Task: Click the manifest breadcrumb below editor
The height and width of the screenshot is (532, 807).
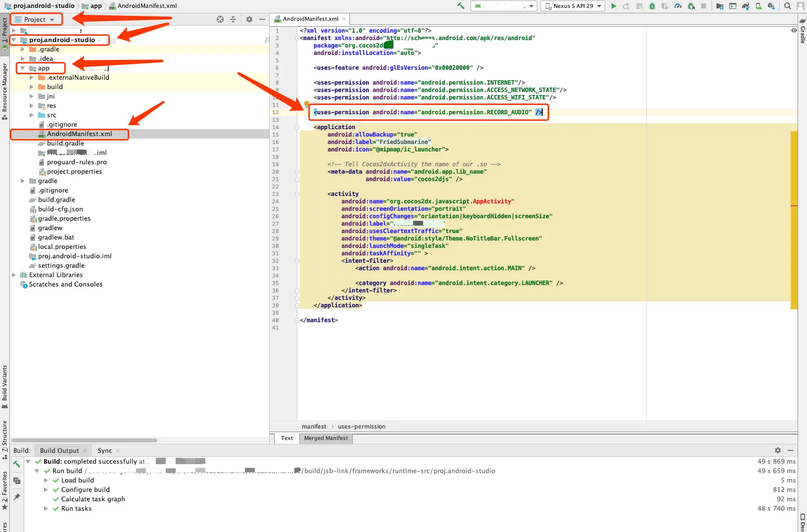Action: (314, 427)
